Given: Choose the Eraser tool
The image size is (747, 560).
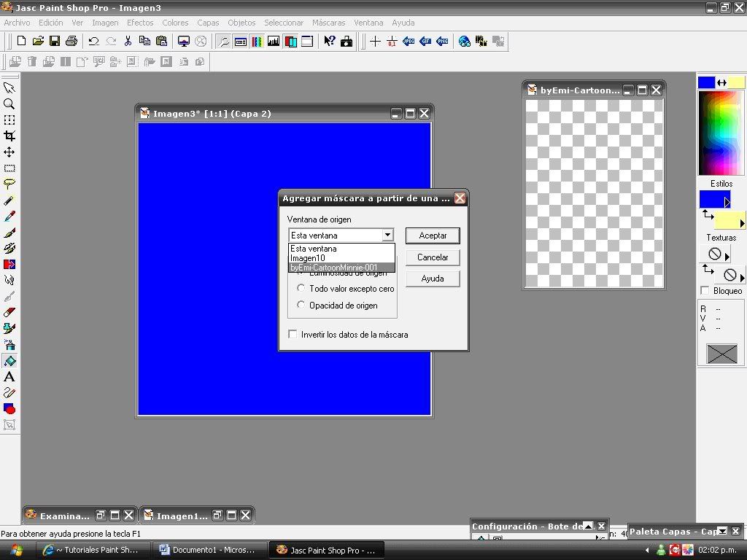Looking at the screenshot, I should [9, 312].
